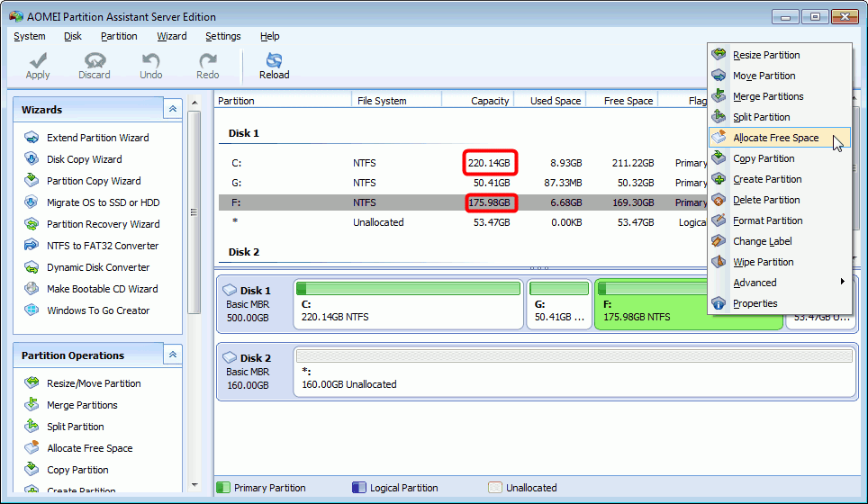Image resolution: width=868 pixels, height=504 pixels.
Task: Sort by the File System column header
Action: (396, 101)
